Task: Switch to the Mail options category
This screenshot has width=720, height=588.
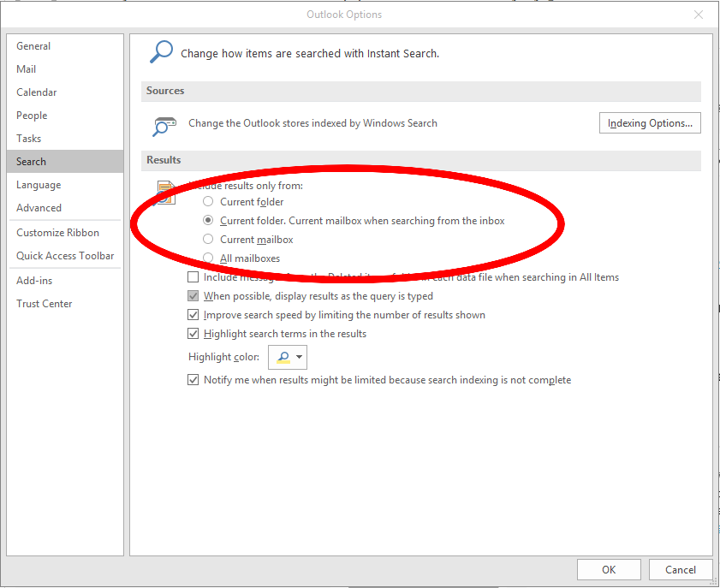Action: tap(65, 69)
